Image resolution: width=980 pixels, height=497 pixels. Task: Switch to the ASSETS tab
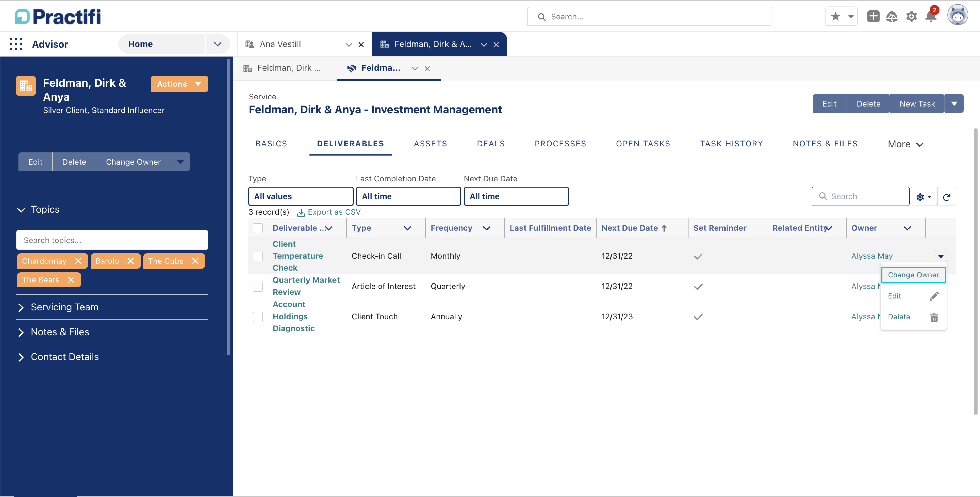point(430,144)
